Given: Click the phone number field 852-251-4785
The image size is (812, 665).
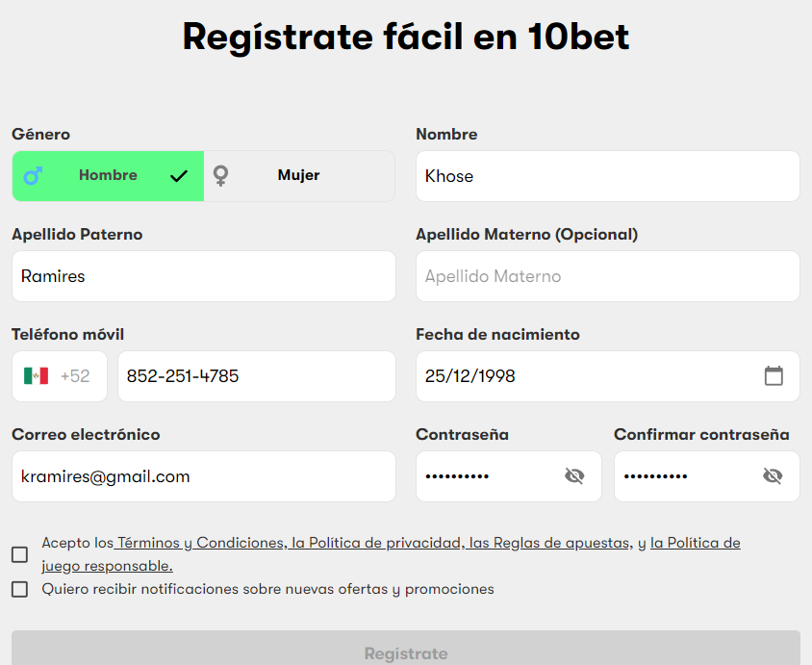Looking at the screenshot, I should [x=257, y=376].
